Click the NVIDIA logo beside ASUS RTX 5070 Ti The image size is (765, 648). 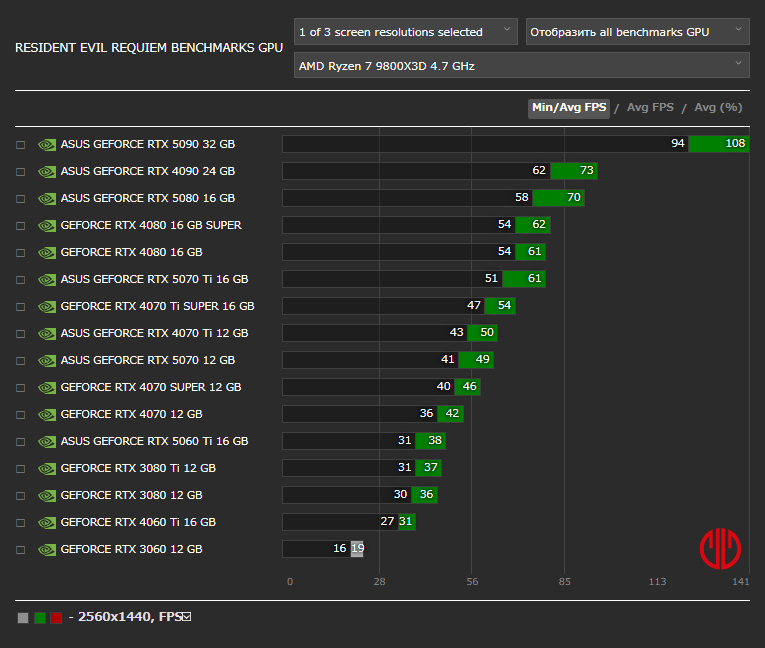47,279
